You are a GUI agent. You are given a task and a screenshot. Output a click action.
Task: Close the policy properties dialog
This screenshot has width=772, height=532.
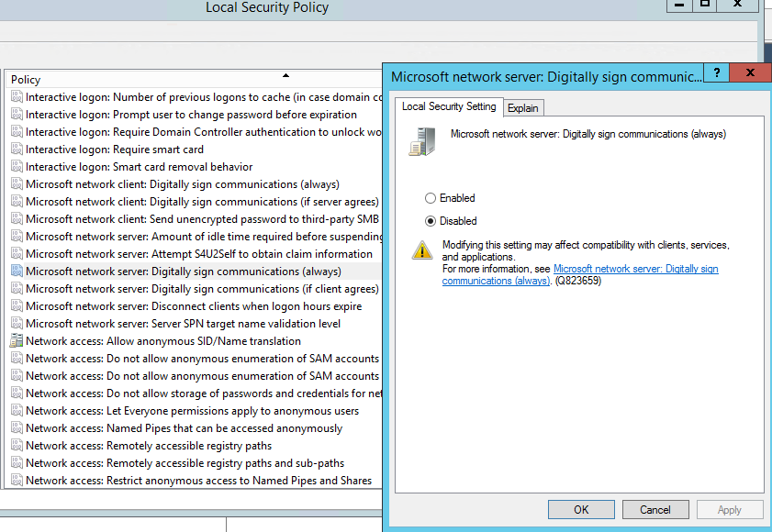751,73
